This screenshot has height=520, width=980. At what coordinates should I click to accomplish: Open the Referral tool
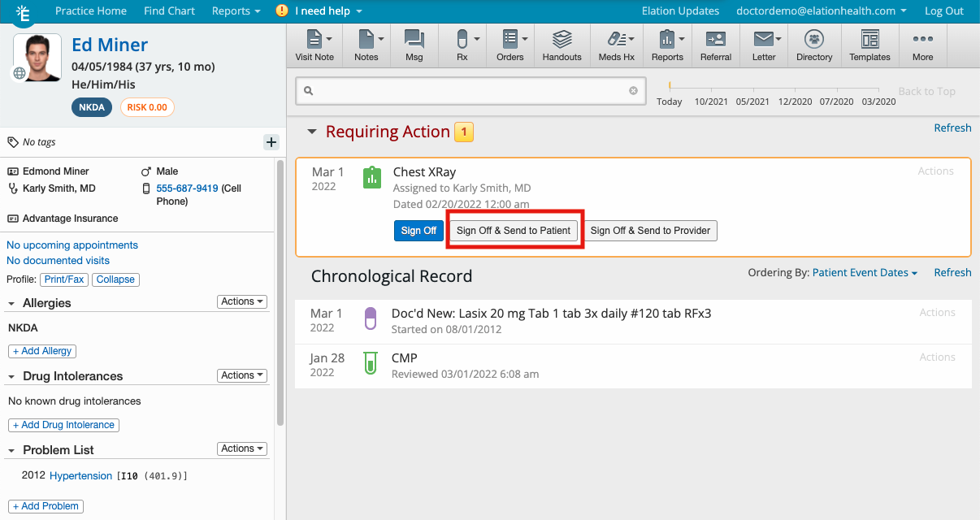[715, 45]
